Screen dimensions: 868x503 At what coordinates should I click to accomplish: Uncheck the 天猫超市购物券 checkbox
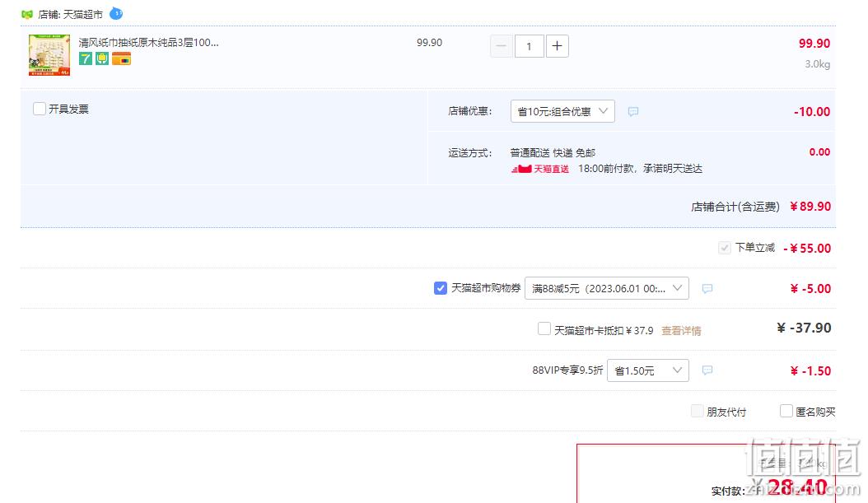(x=440, y=288)
